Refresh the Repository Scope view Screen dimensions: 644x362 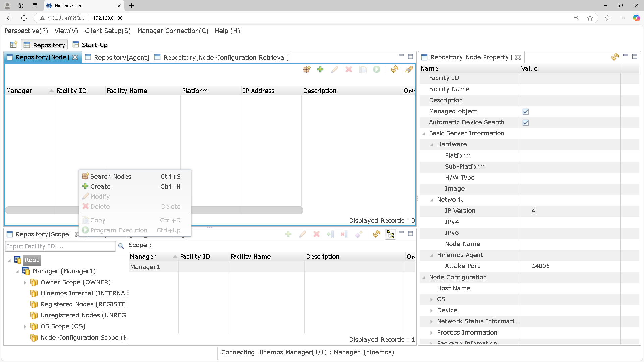[x=376, y=234]
